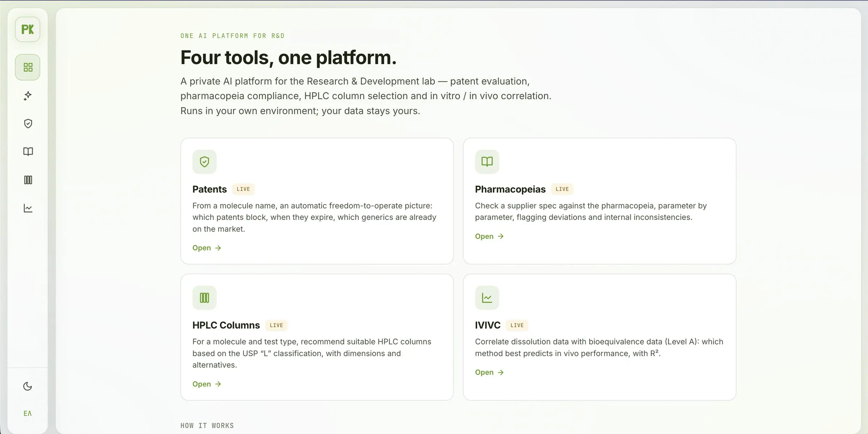The width and height of the screenshot is (868, 434).
Task: Open the Pharmacopeias tool link
Action: (x=489, y=236)
